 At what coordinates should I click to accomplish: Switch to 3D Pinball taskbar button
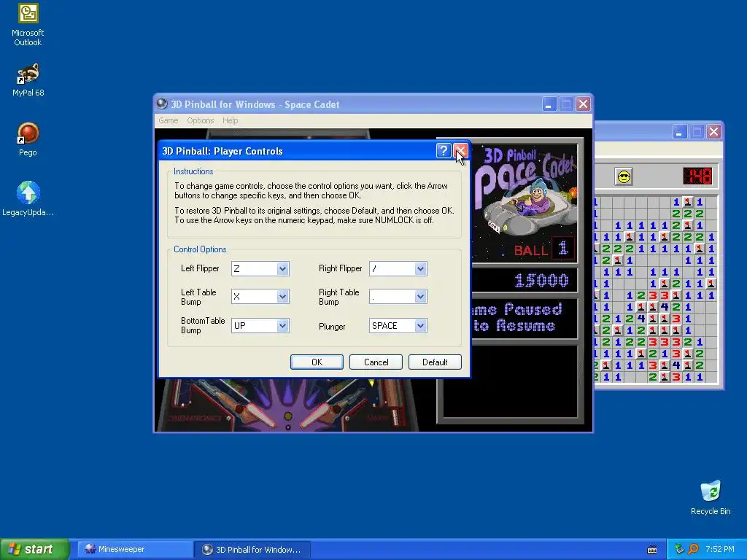pos(253,550)
